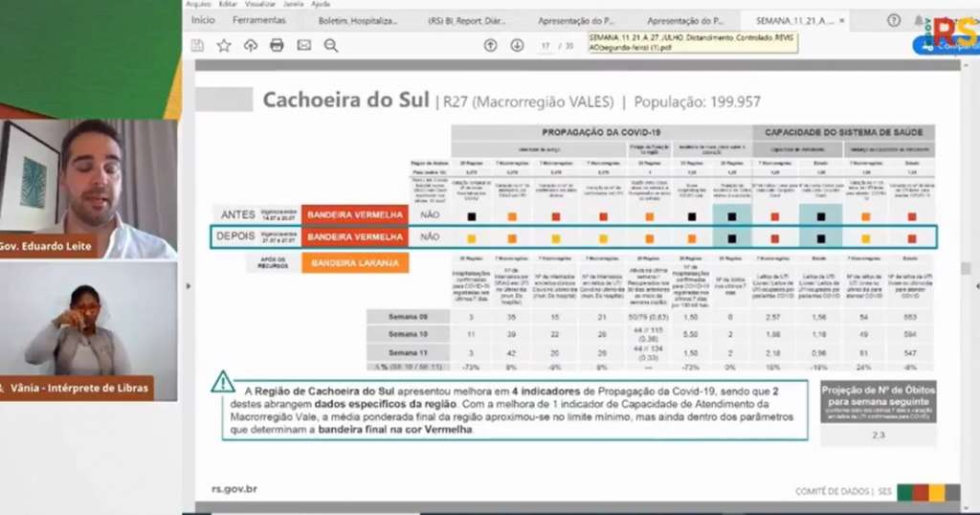Click the orange Bandeira Laranja box
Screen dimensions: 980x515
click(x=355, y=262)
